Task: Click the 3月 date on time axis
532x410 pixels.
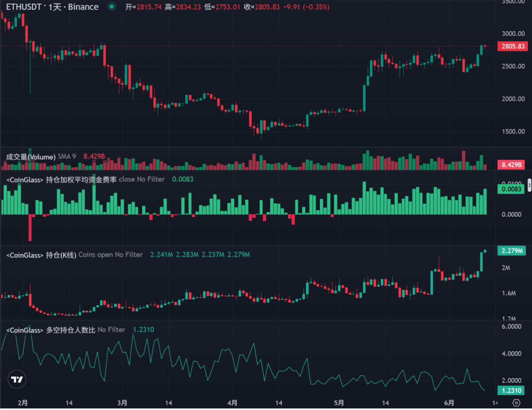Action: pyautogui.click(x=122, y=403)
